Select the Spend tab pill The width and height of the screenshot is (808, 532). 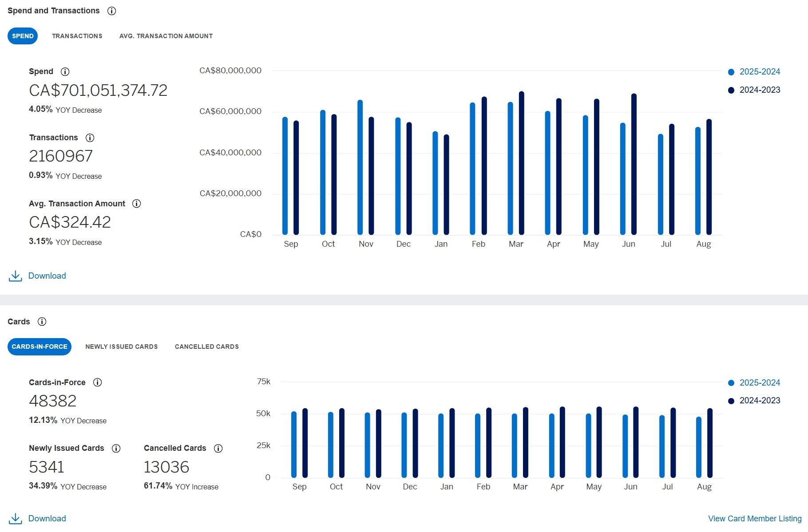coord(23,36)
